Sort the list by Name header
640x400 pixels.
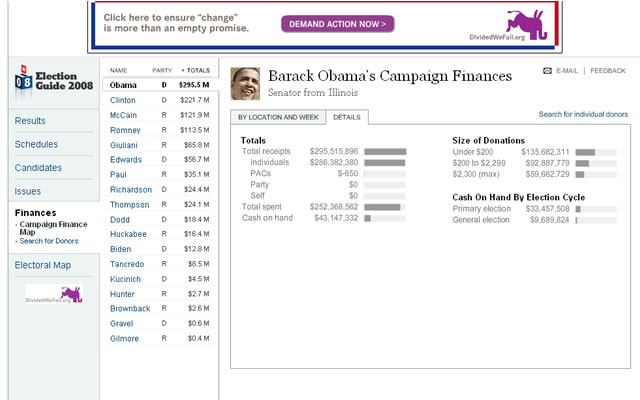pos(118,70)
